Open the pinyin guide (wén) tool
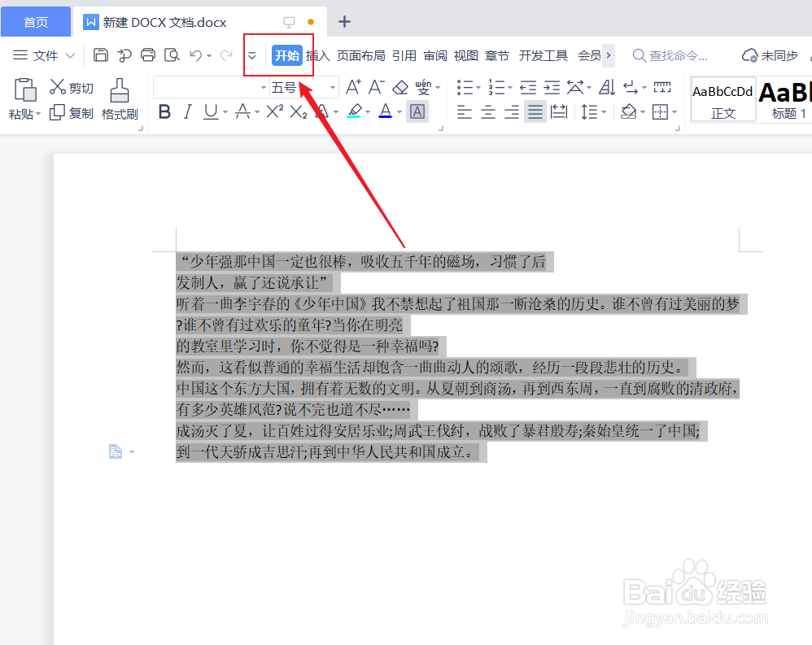Screen dimensions: 812x645 424,86
